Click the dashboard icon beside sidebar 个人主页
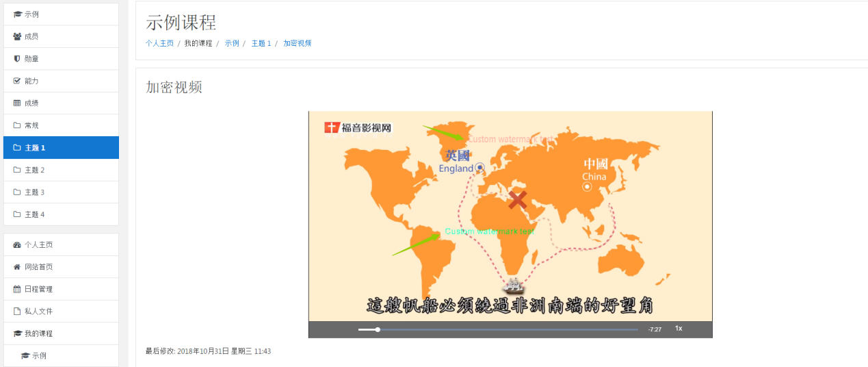The height and width of the screenshot is (367, 868). (x=17, y=244)
